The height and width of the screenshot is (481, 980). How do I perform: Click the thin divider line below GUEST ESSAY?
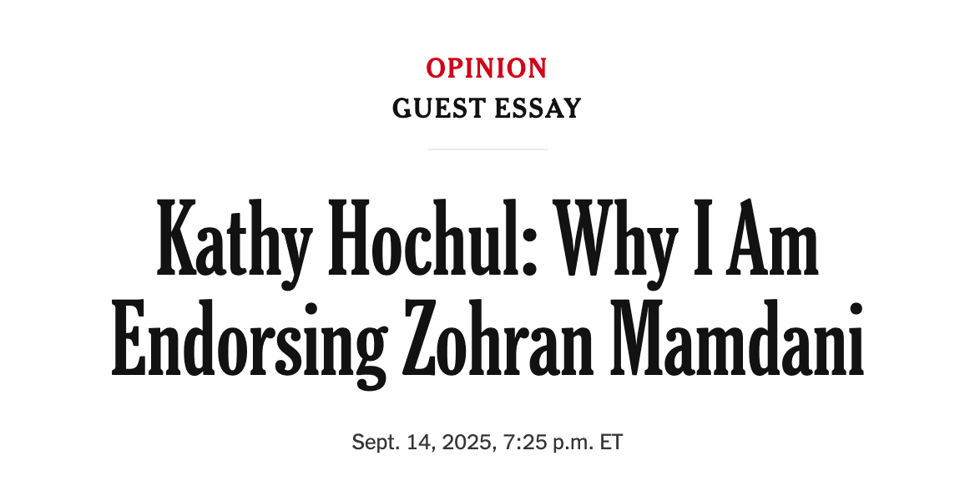(487, 149)
